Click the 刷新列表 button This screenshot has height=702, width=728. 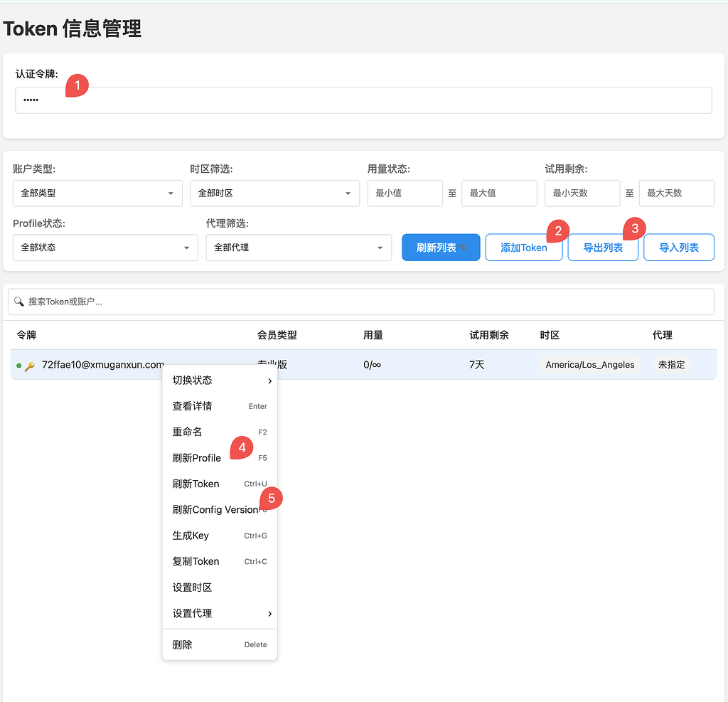[x=441, y=248]
